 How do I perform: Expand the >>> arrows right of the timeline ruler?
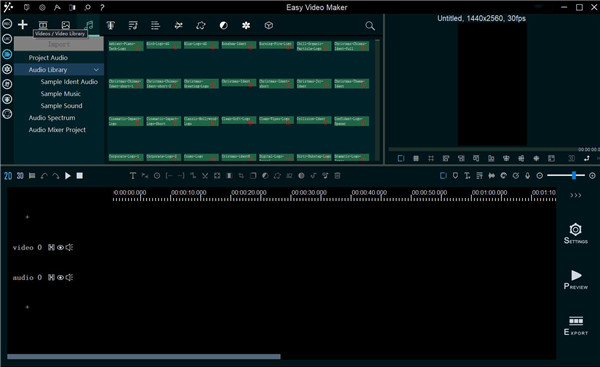pos(576,196)
